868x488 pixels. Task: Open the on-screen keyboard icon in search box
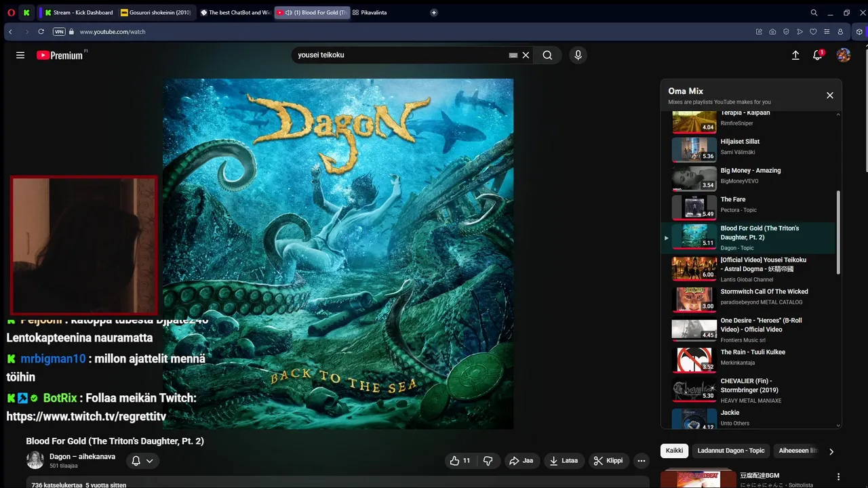pos(513,56)
